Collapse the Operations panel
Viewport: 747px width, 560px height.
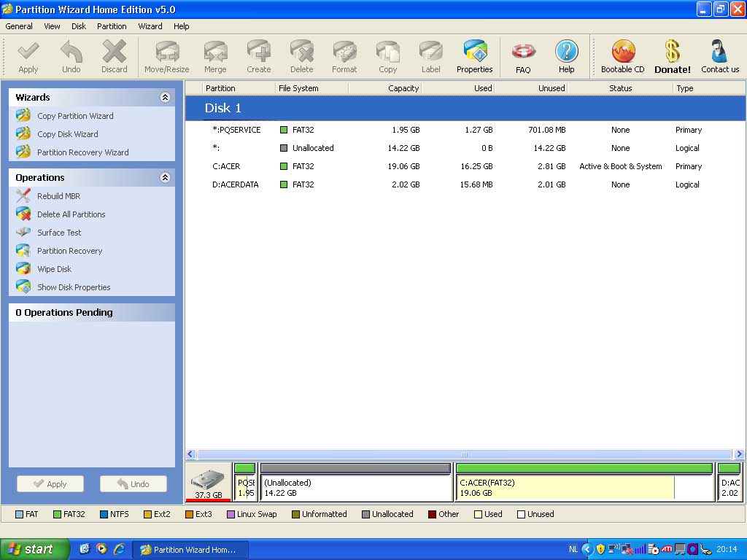165,178
